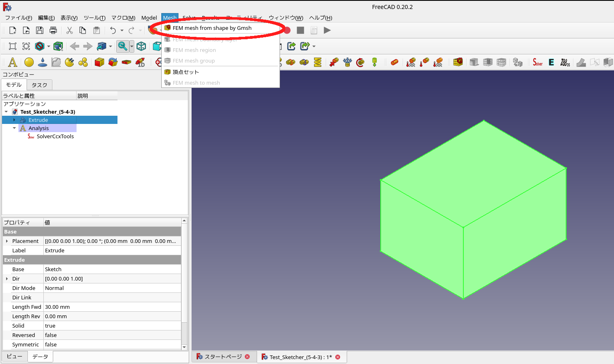Screen dimensions: 614x364
Task: Click the paste clipboard icon
Action: click(x=96, y=30)
